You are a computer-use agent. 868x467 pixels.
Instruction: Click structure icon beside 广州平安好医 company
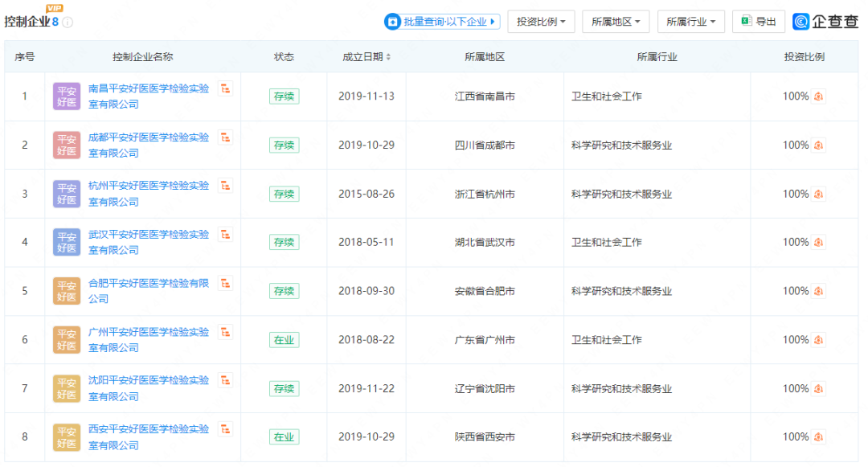[x=226, y=332]
